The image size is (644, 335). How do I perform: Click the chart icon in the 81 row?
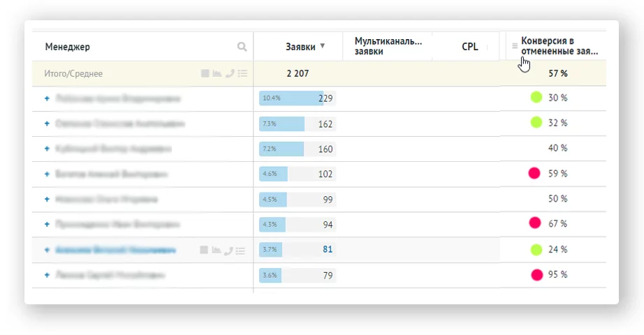217,250
